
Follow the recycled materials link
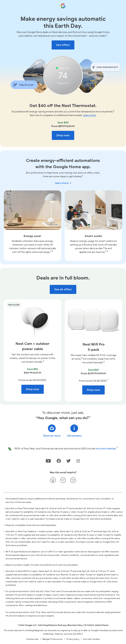[105, 449]
